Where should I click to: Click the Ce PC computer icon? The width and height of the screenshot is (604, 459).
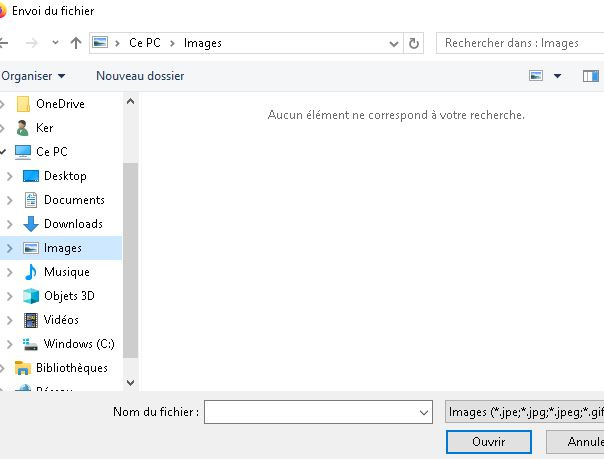click(23, 152)
